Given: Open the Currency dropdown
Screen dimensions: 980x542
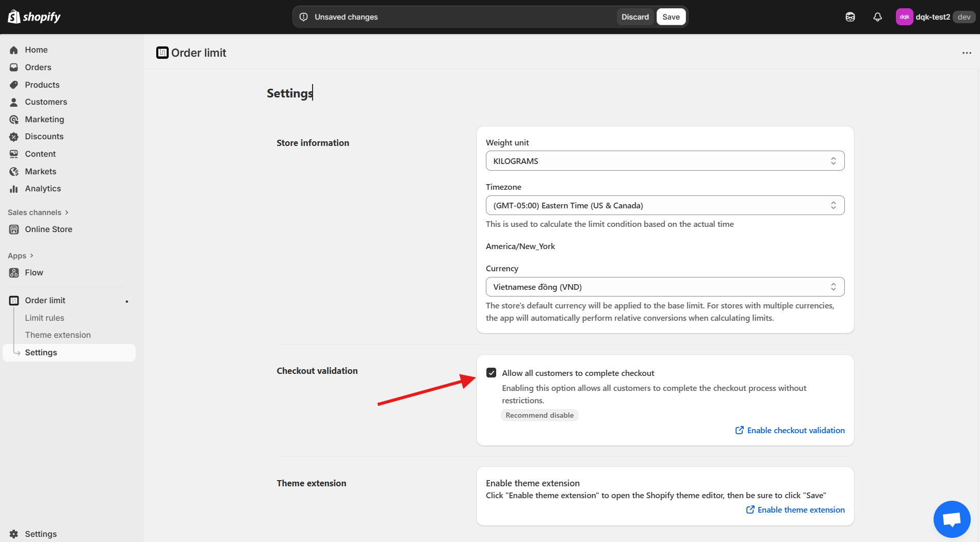Looking at the screenshot, I should 664,287.
